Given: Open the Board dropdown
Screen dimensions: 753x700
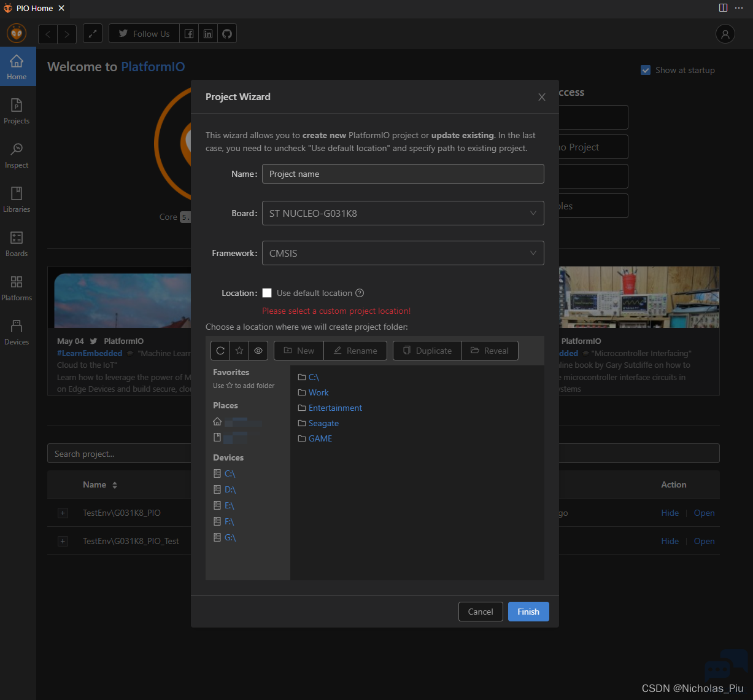Looking at the screenshot, I should (403, 213).
